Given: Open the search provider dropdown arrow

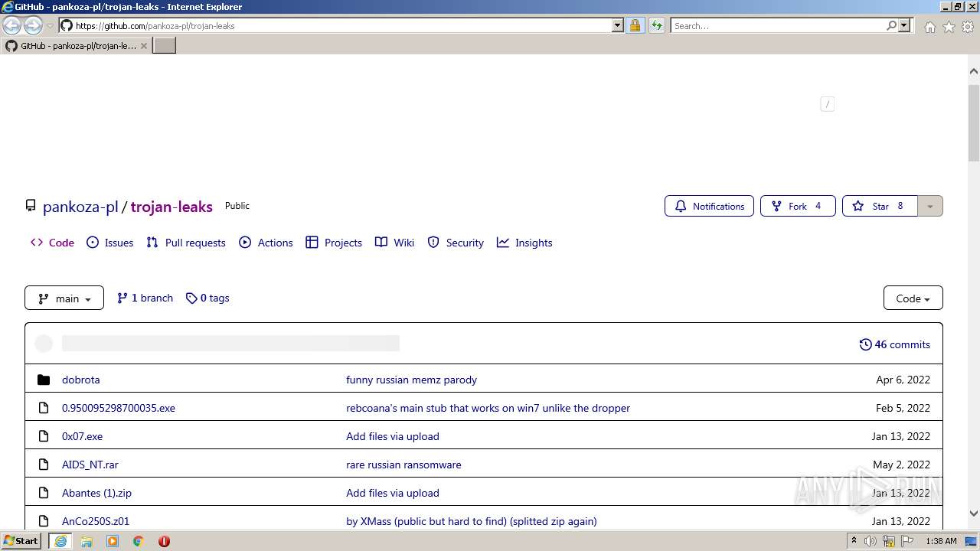Looking at the screenshot, I should coord(904,25).
